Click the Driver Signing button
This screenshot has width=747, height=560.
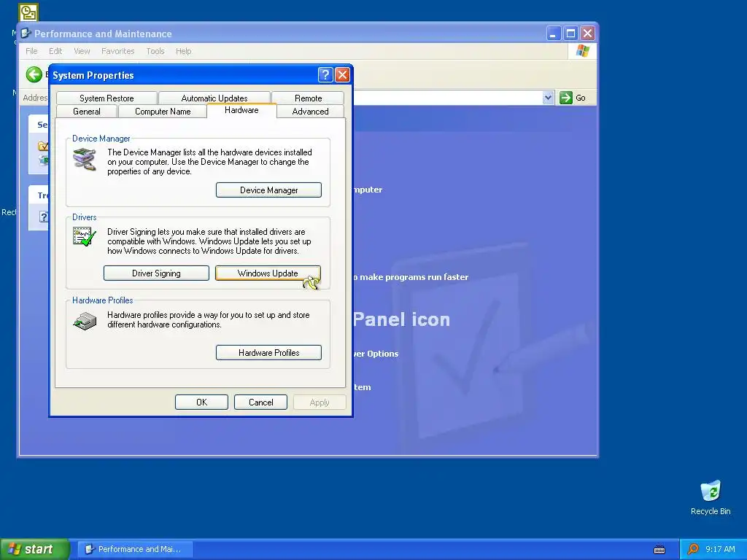click(x=156, y=273)
